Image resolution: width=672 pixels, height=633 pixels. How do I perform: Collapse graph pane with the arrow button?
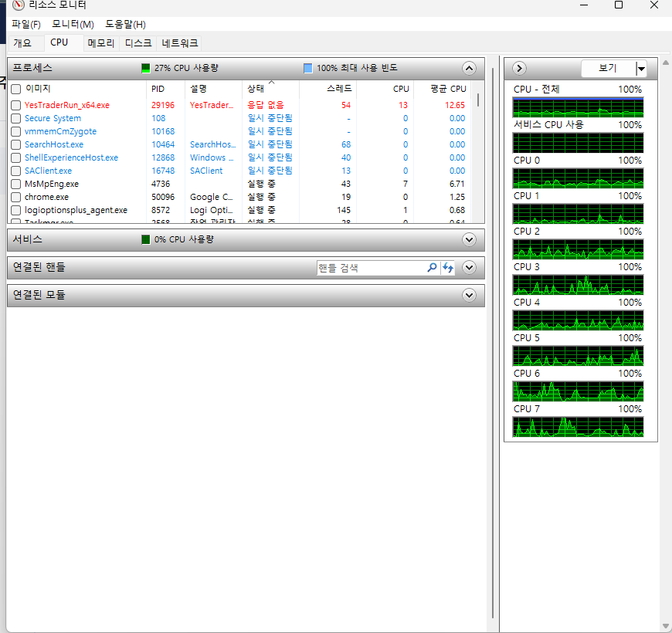point(519,69)
